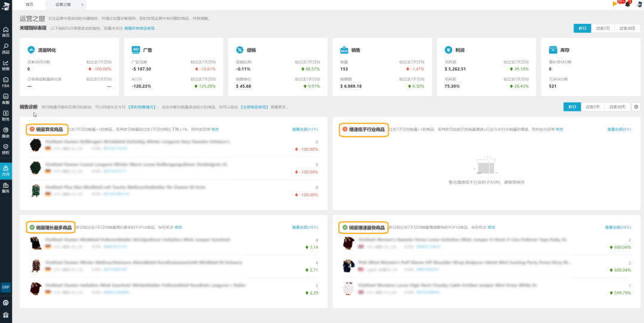This screenshot has width=644, height=323.
Task: Select the highlighted 方舟 sidebar item
Action: pos(6,170)
